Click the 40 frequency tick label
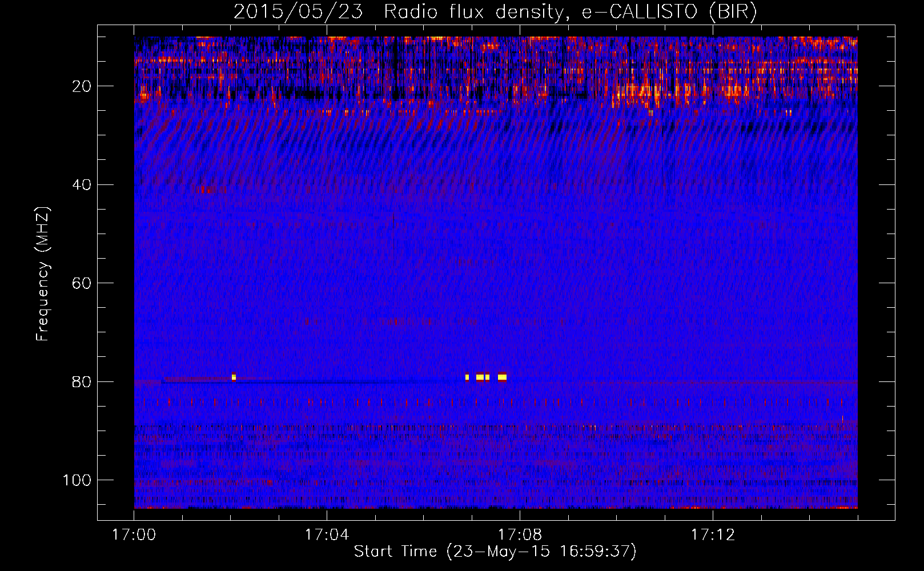Screen dimensions: 924x571 pyautogui.click(x=82, y=185)
